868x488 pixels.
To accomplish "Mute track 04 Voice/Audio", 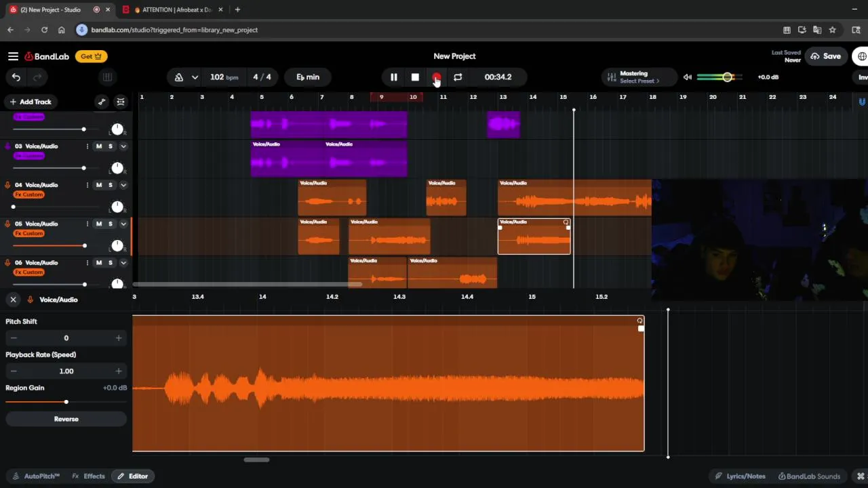I will [x=99, y=185].
